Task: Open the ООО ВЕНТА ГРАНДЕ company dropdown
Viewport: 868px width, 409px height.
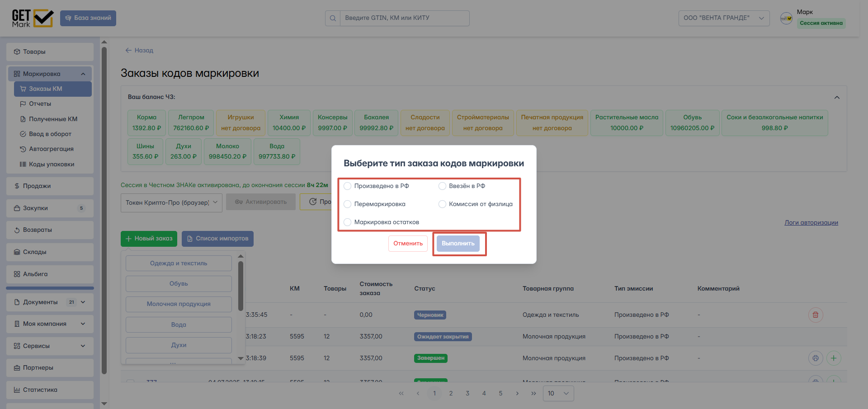Action: [x=723, y=19]
